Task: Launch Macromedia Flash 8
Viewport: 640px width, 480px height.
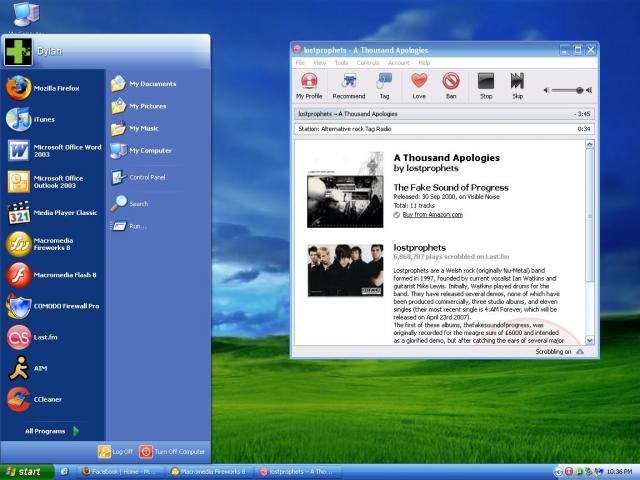Action: tap(53, 275)
